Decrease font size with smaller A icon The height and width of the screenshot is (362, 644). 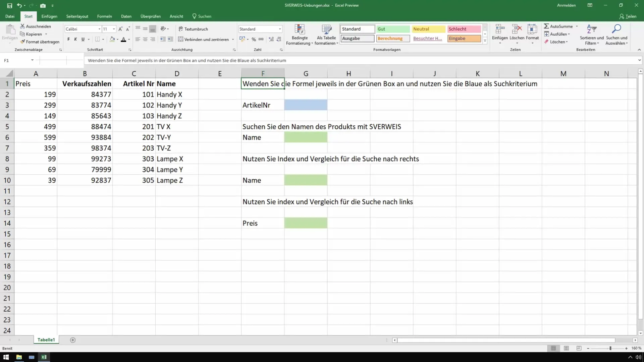[128, 29]
